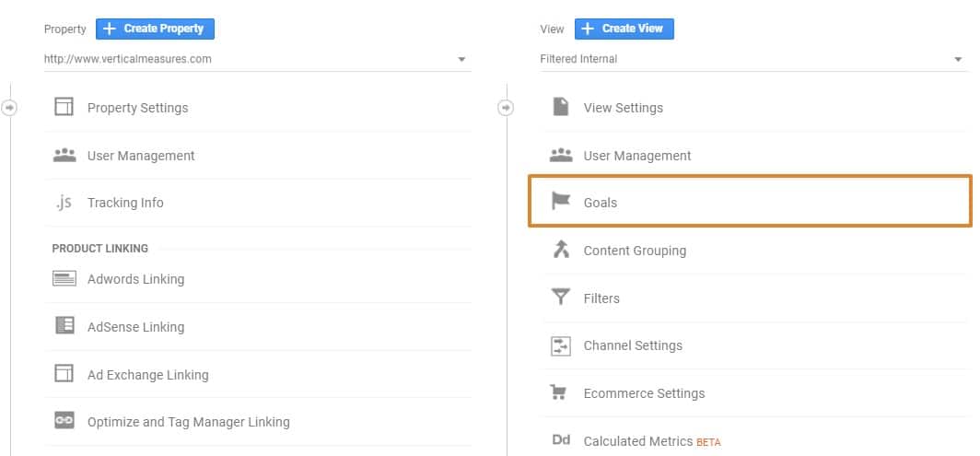This screenshot has height=456, width=980.
Task: Collapse the Property column arrow
Action: pyautogui.click(x=9, y=108)
